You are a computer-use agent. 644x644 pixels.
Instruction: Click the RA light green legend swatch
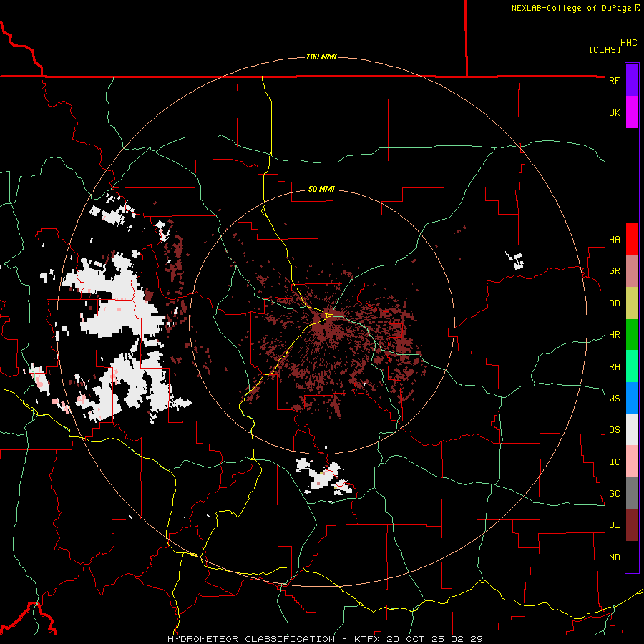pyautogui.click(x=632, y=366)
